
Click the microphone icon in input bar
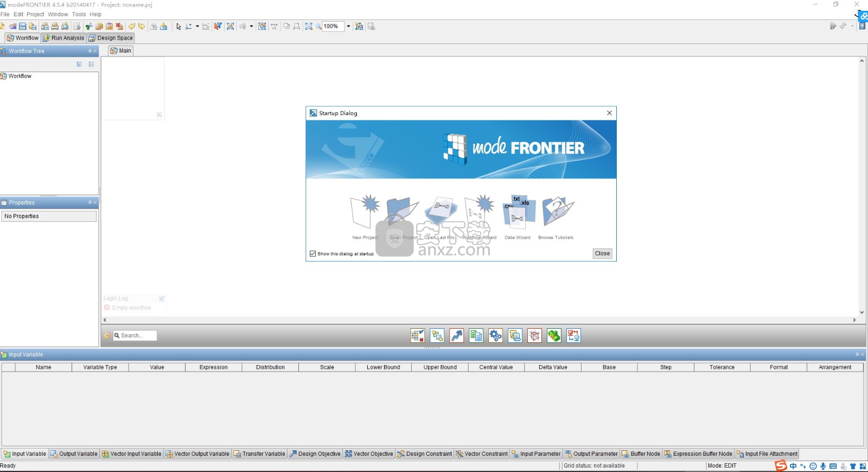[x=823, y=466]
